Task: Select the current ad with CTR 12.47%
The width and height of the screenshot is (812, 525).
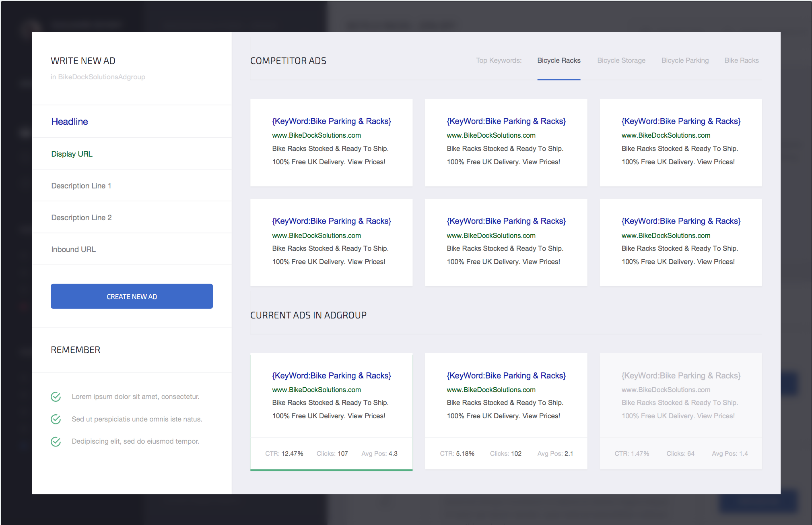Action: pyautogui.click(x=331, y=411)
